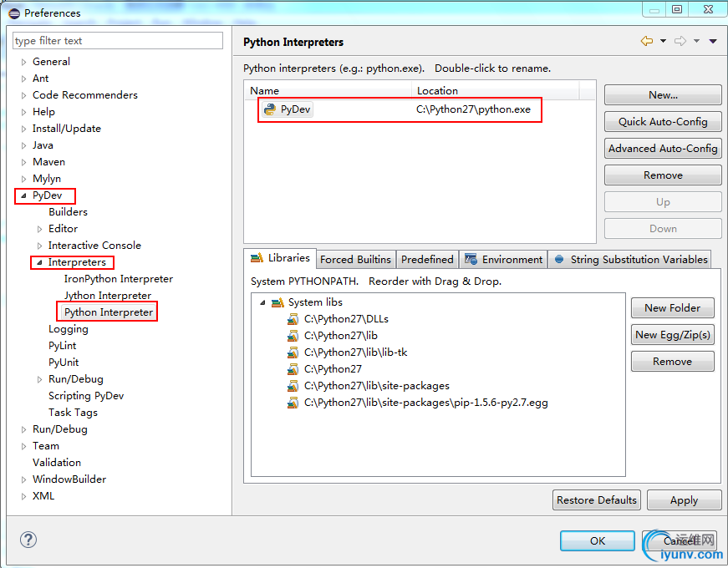728x568 pixels.
Task: Expand the Code Recommenders node
Action: 23,95
